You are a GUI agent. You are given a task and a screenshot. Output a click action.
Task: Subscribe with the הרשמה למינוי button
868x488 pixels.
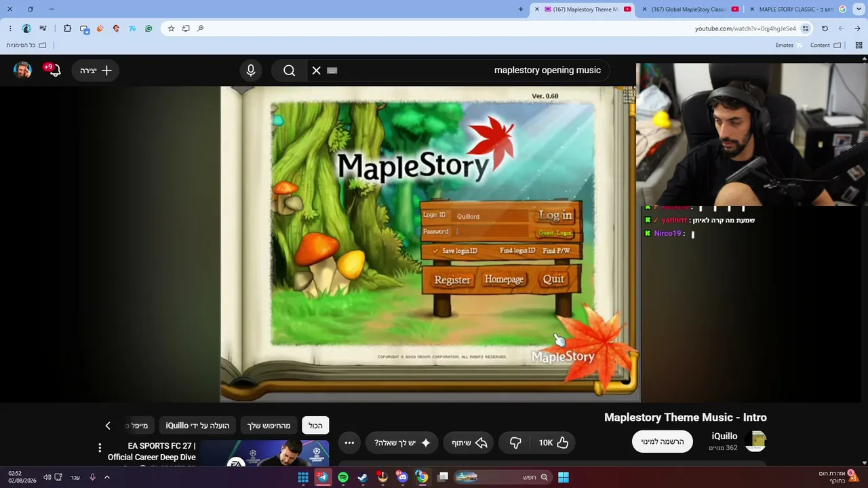(x=663, y=441)
